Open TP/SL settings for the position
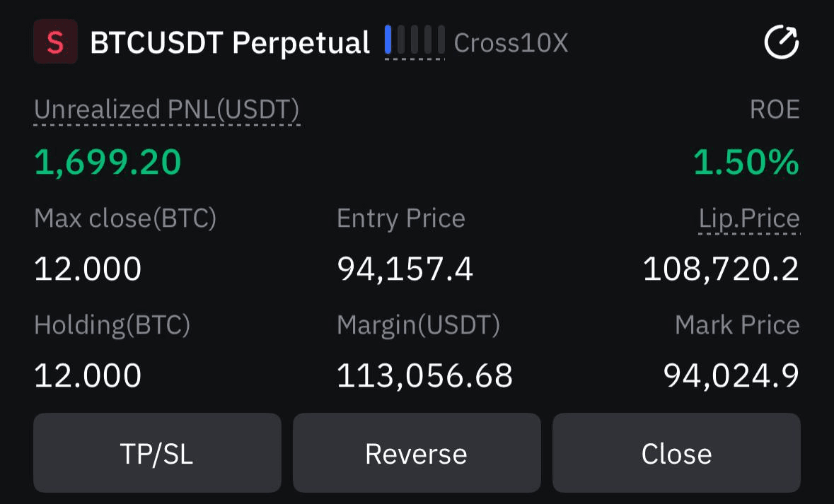Image resolution: width=834 pixels, height=504 pixels. click(x=157, y=453)
